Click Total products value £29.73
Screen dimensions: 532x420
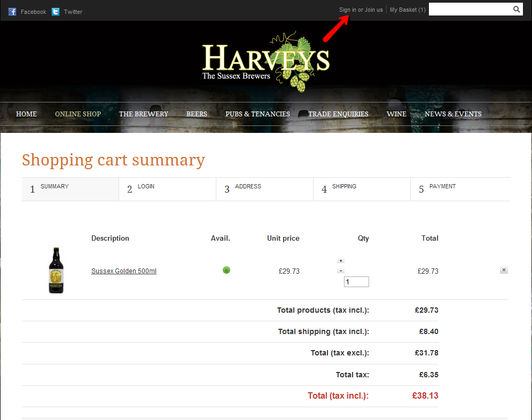427,310
